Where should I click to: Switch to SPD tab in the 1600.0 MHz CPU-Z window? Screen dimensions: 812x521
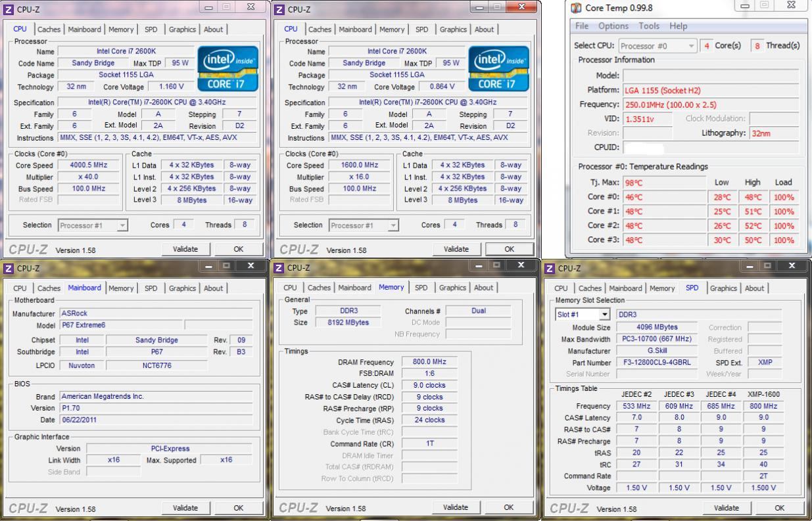coord(422,30)
